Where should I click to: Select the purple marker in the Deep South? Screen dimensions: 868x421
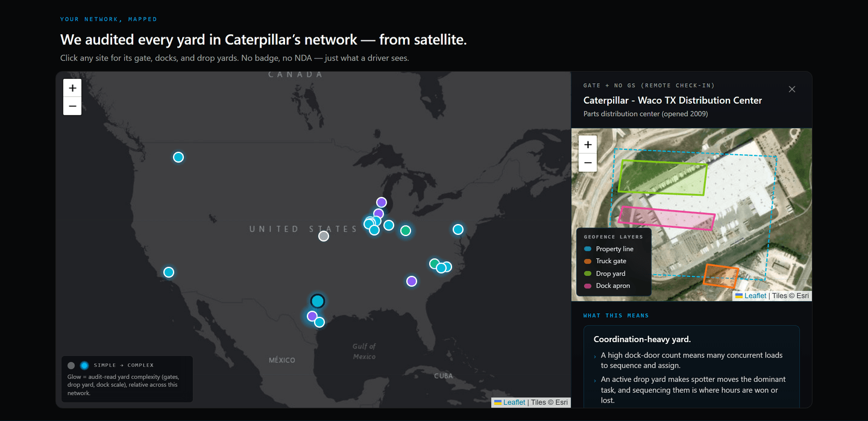[x=412, y=281]
